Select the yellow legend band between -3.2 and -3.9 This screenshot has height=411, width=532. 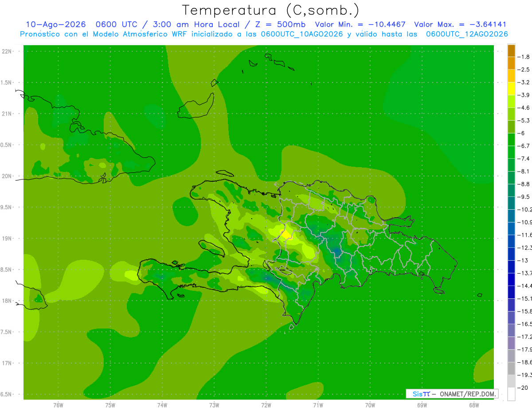(x=511, y=89)
